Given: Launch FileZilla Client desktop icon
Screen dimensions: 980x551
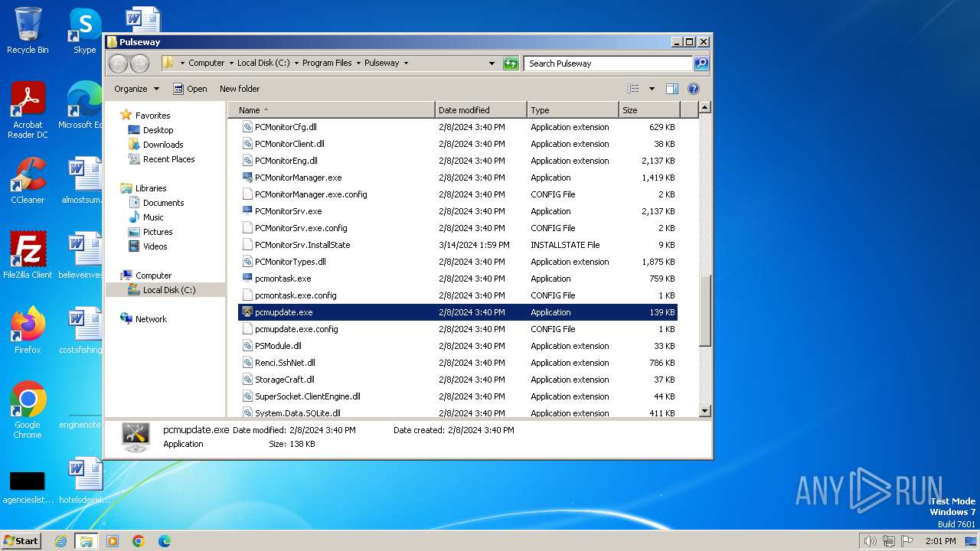Looking at the screenshot, I should click(x=28, y=256).
